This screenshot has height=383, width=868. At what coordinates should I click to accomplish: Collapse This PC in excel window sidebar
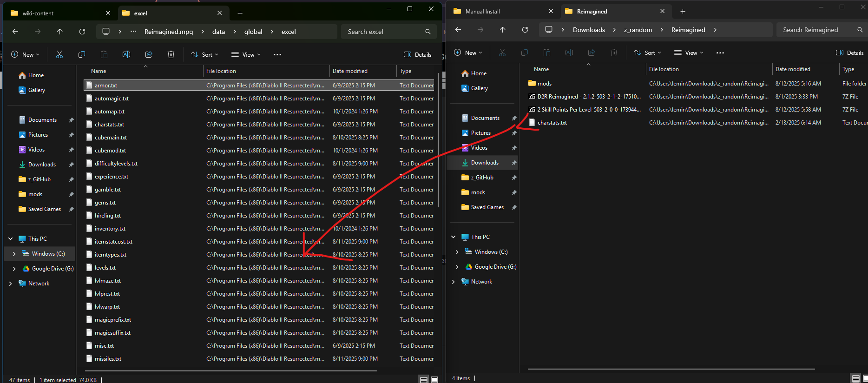(10, 239)
